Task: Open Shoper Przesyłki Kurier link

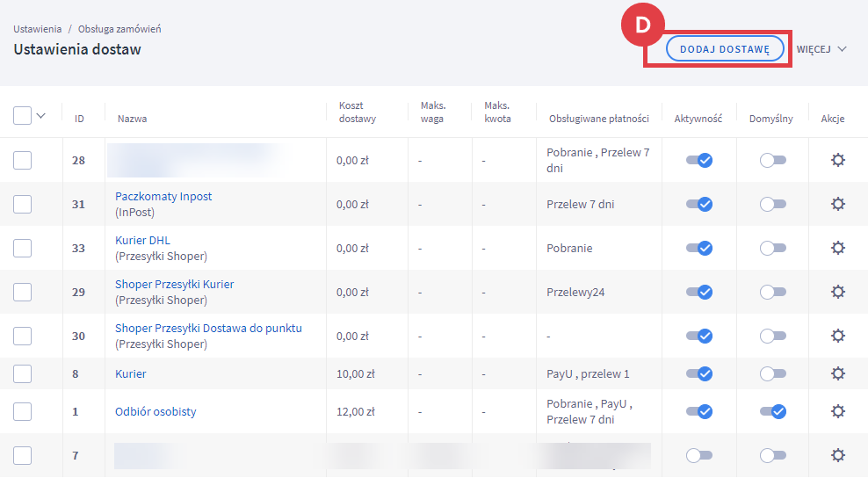Action: tap(174, 284)
